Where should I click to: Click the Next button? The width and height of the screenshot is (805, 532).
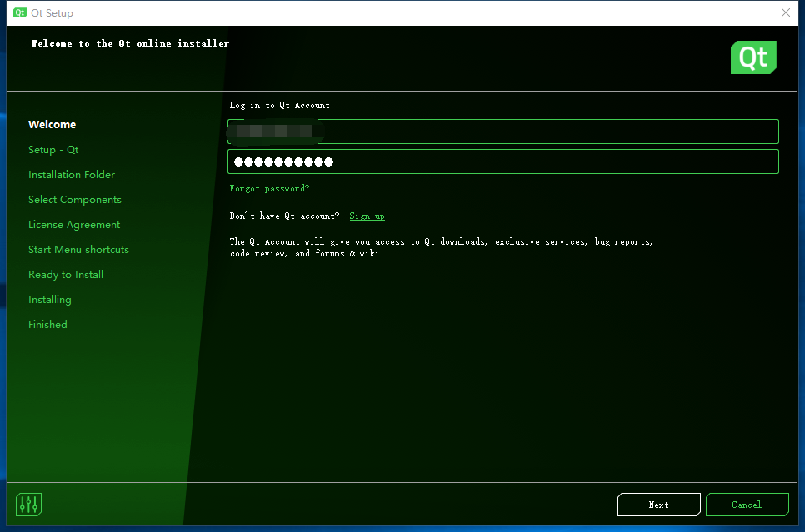click(x=658, y=505)
